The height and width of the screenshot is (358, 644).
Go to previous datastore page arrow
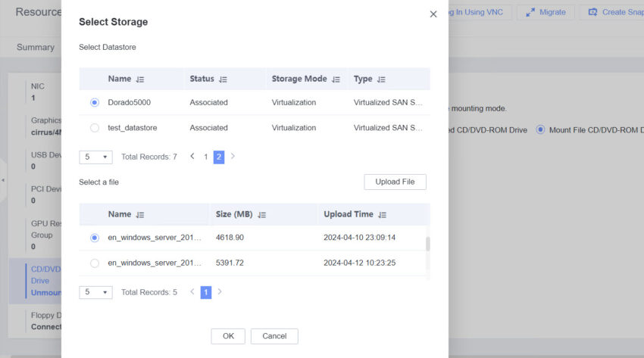192,157
